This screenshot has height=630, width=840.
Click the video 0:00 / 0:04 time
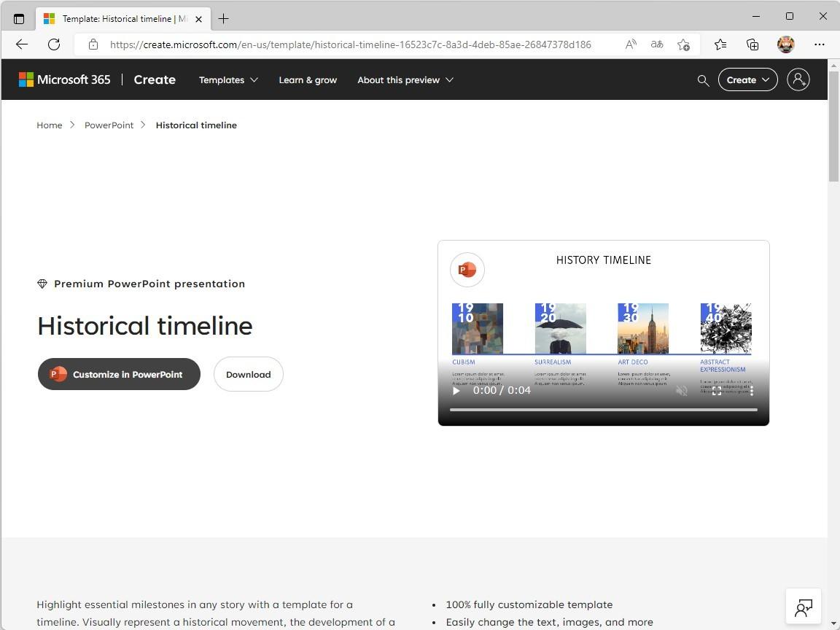coord(502,391)
